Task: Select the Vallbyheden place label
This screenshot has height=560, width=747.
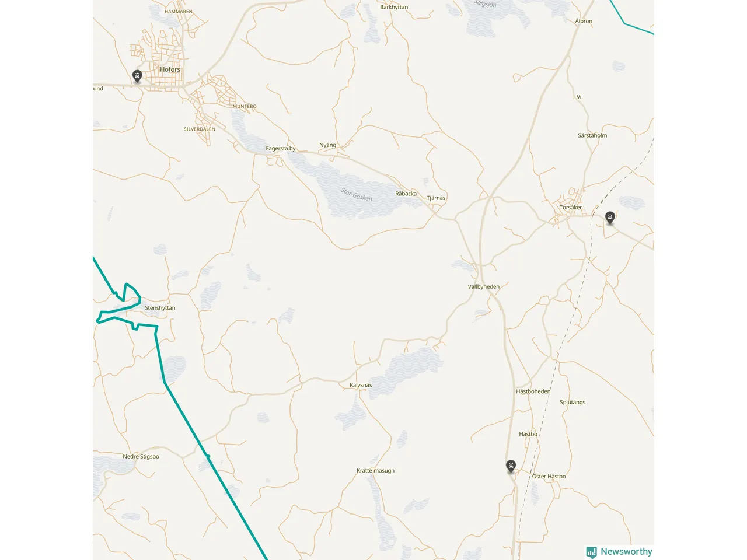Action: tap(484, 287)
